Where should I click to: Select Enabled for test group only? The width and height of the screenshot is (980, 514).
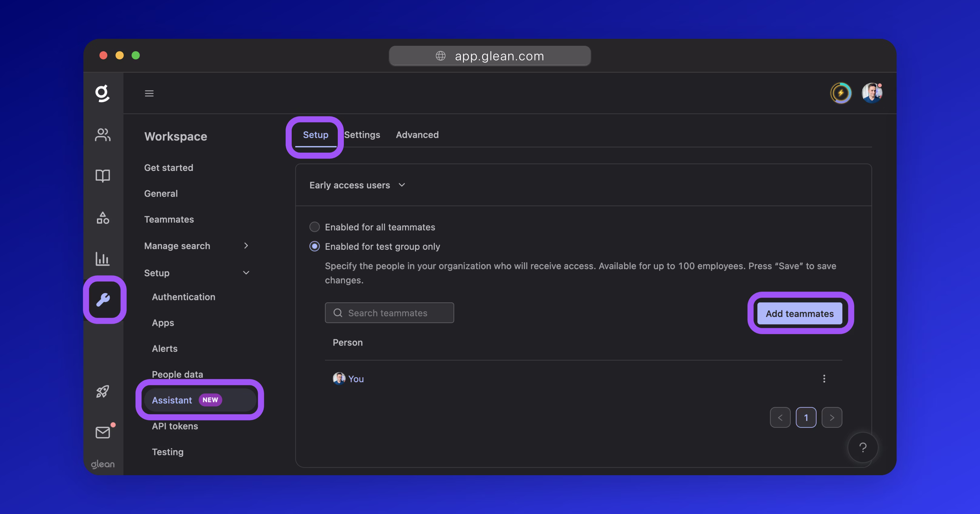click(x=315, y=246)
